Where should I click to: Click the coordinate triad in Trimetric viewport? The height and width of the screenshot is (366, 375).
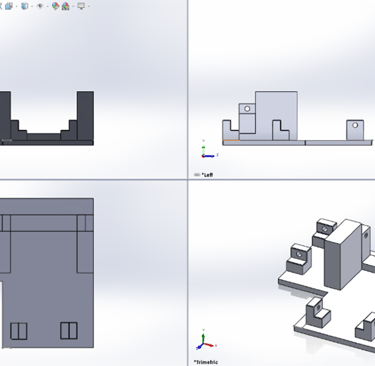click(x=206, y=339)
